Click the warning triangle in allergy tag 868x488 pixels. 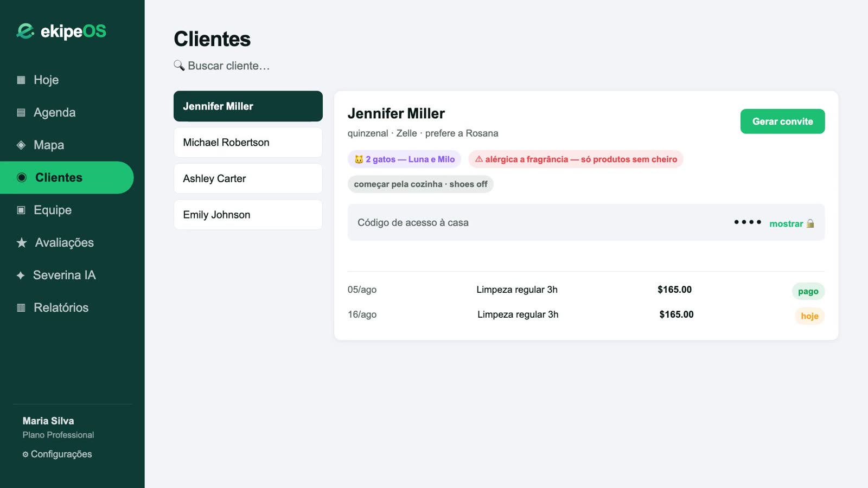(479, 159)
